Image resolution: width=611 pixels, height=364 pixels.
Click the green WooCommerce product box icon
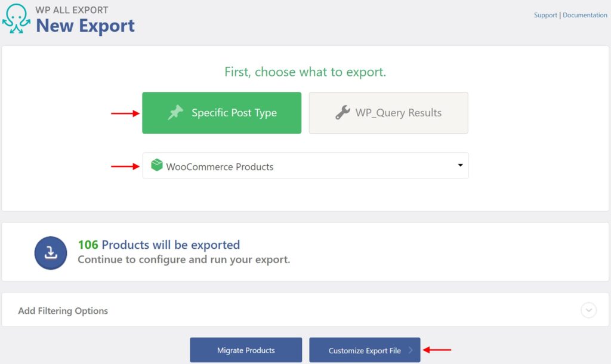(158, 166)
